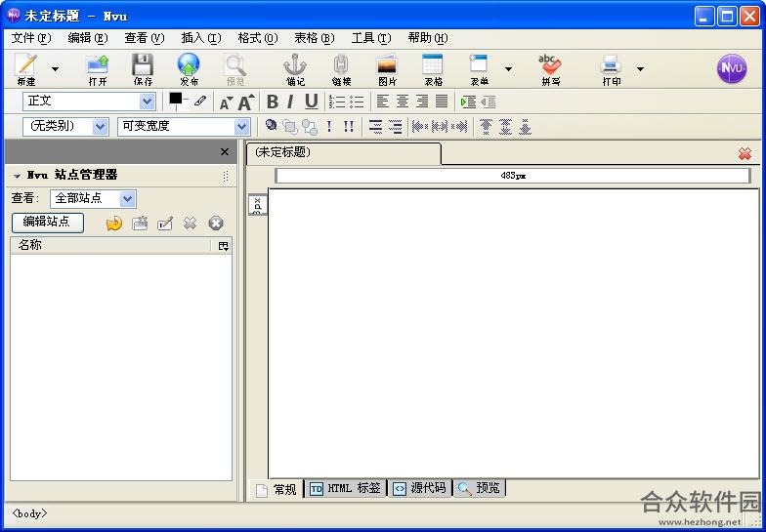
Task: Toggle underline formatting
Action: [311, 102]
